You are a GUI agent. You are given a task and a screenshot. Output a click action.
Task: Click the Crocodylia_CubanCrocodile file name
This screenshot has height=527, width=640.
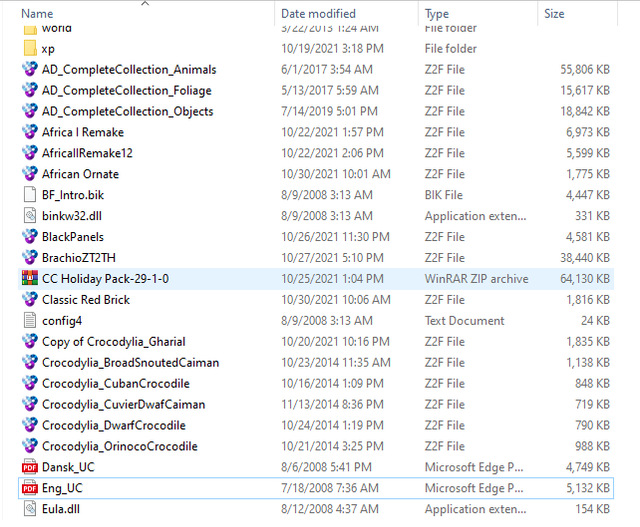click(116, 383)
